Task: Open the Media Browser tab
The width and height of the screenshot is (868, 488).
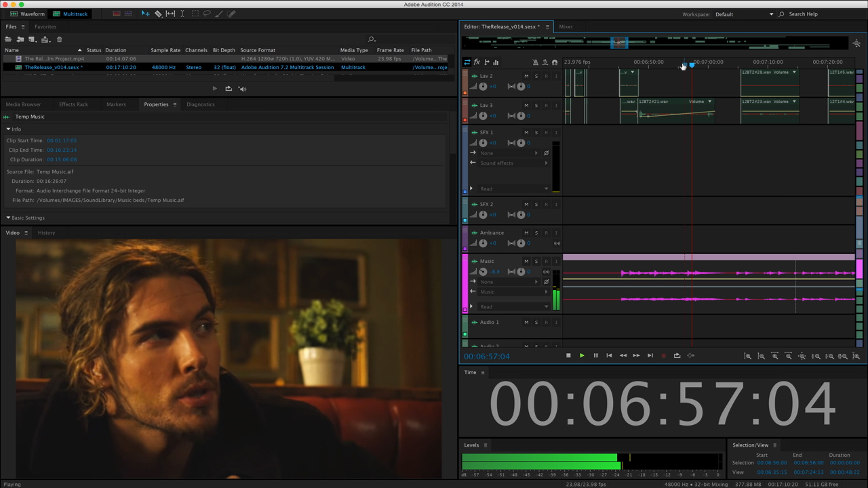Action: pyautogui.click(x=23, y=104)
